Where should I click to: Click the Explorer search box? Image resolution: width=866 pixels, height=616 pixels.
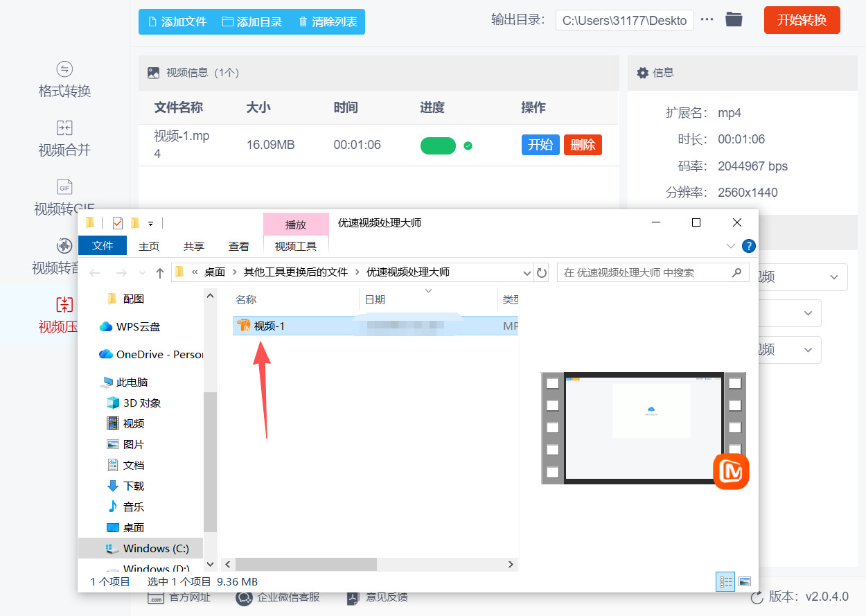tap(653, 272)
